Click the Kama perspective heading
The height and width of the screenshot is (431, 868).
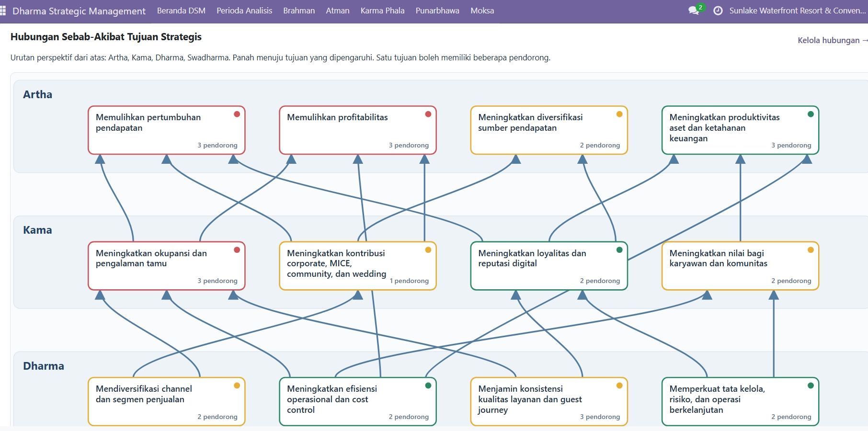click(37, 230)
